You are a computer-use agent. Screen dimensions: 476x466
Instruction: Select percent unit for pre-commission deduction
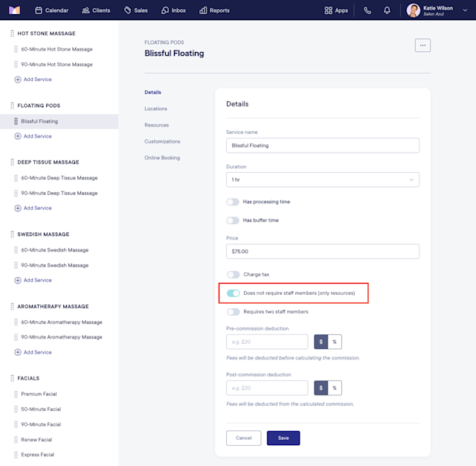pos(335,342)
